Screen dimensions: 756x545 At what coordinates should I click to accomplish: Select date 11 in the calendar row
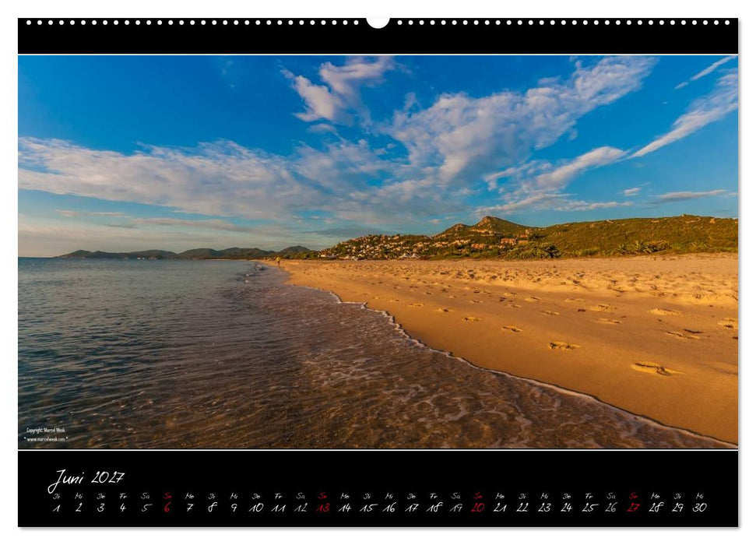point(278,508)
